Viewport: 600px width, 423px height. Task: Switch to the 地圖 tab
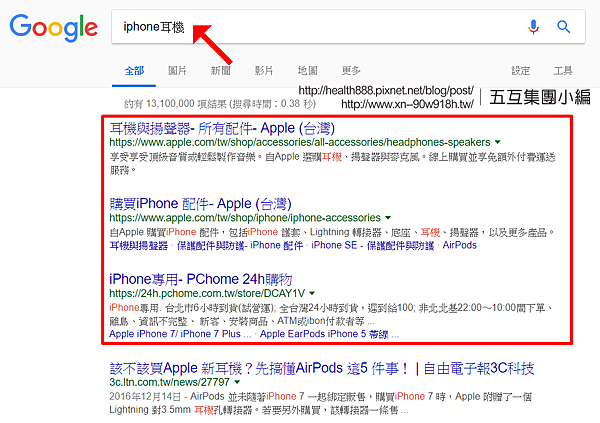click(308, 71)
